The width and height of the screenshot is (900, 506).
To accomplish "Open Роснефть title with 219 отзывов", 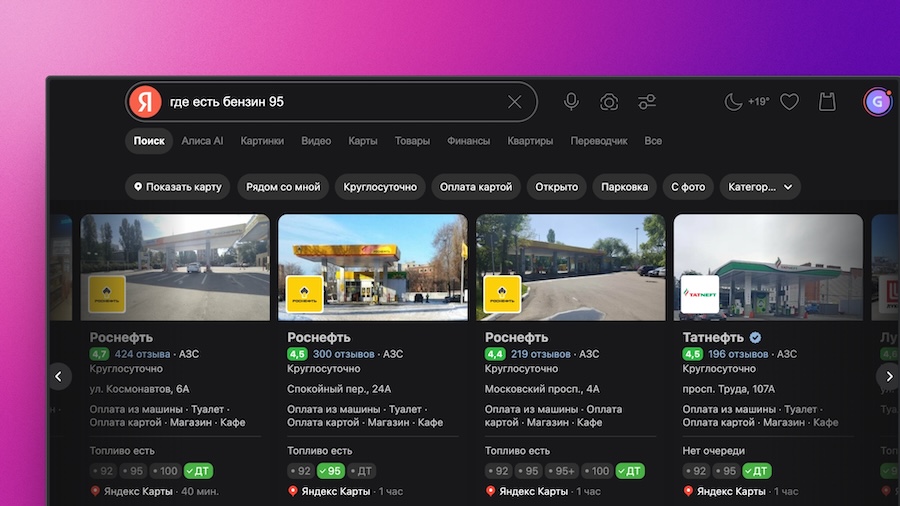I will point(517,337).
